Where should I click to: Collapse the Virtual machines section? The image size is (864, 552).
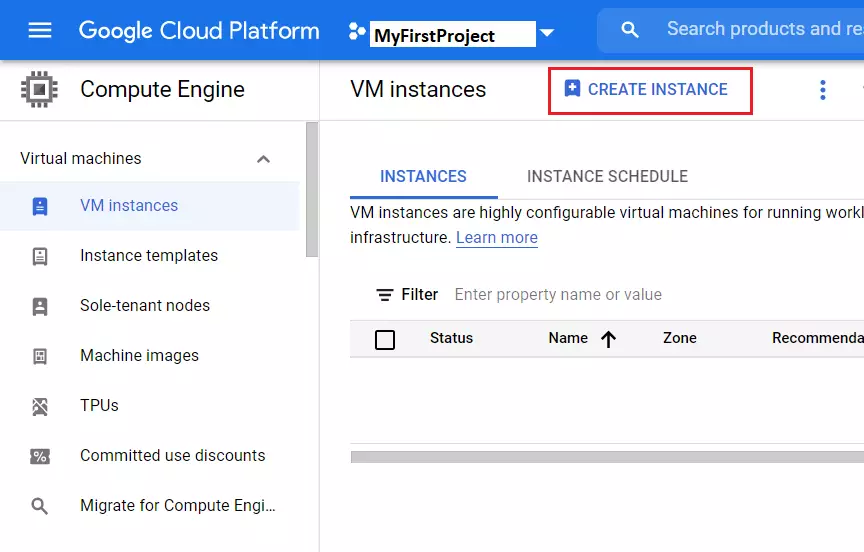[x=263, y=159]
